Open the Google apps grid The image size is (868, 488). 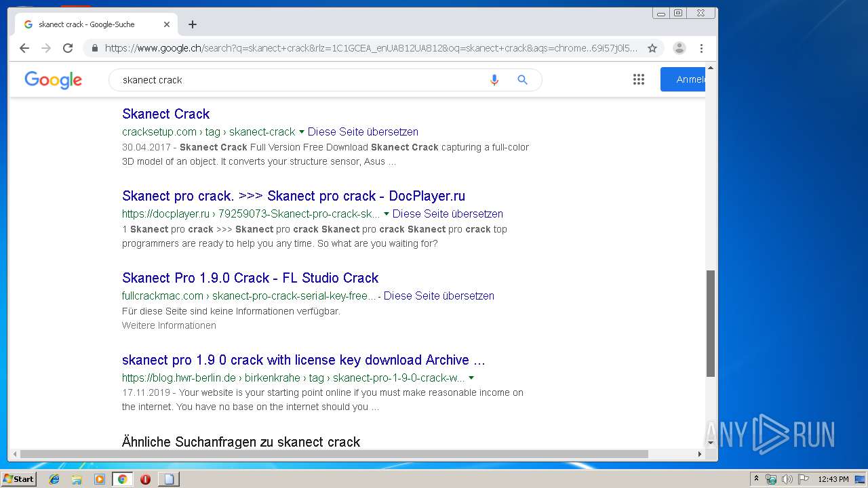(639, 80)
